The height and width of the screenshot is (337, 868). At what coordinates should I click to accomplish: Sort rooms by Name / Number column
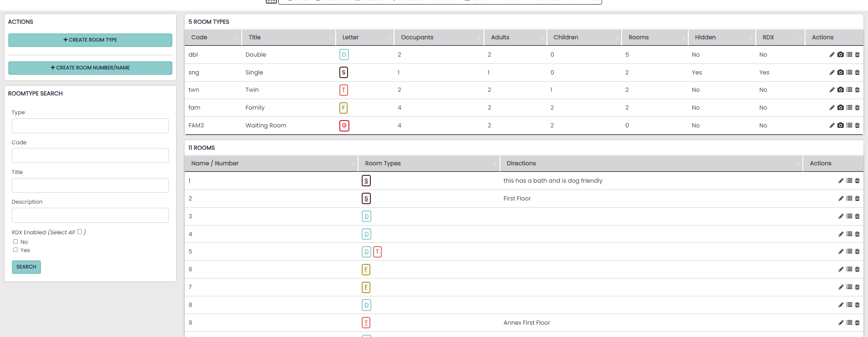[215, 163]
